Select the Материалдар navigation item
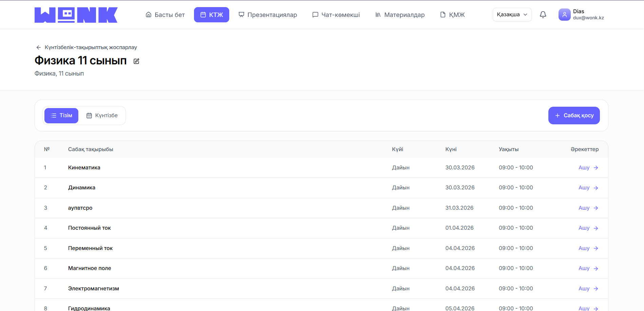The height and width of the screenshot is (311, 644). coord(400,15)
